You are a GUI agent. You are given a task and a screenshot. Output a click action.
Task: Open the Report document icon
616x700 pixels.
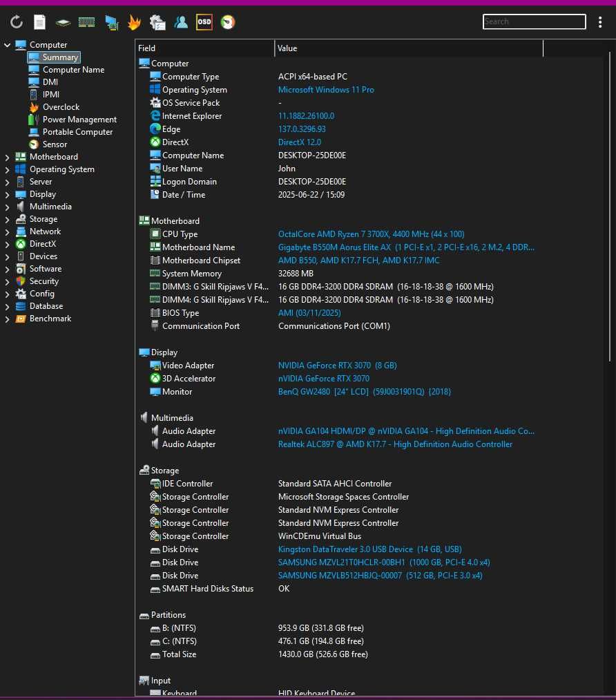[39, 22]
